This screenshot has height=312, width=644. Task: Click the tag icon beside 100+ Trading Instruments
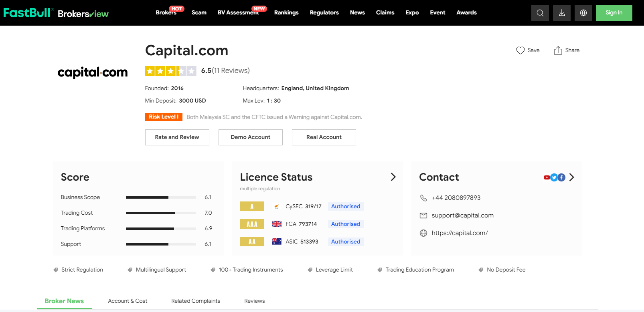tap(213, 270)
